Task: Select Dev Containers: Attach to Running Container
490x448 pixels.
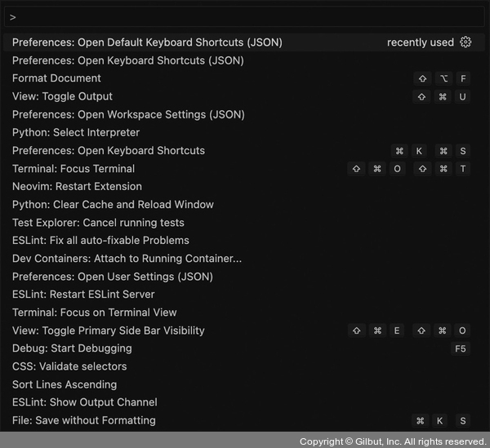Action: (127, 259)
